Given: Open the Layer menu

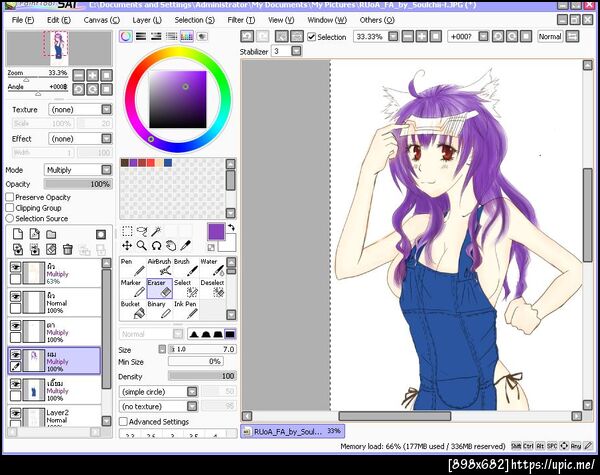Looking at the screenshot, I should click(x=147, y=20).
